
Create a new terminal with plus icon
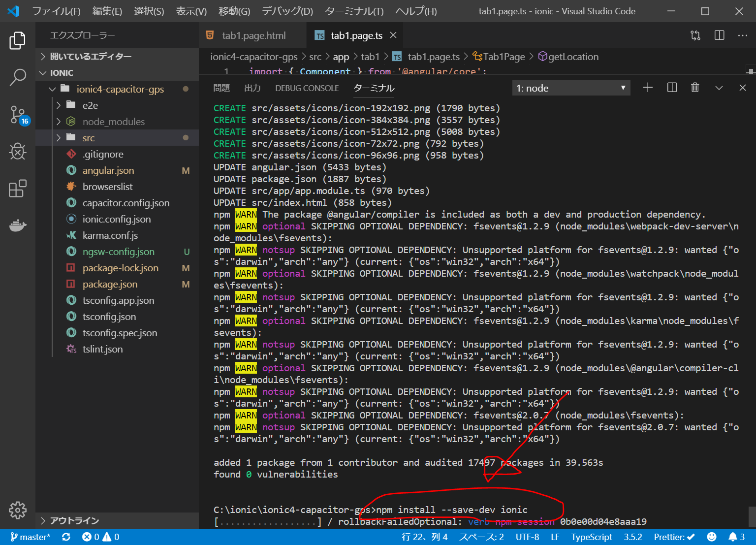(x=648, y=88)
